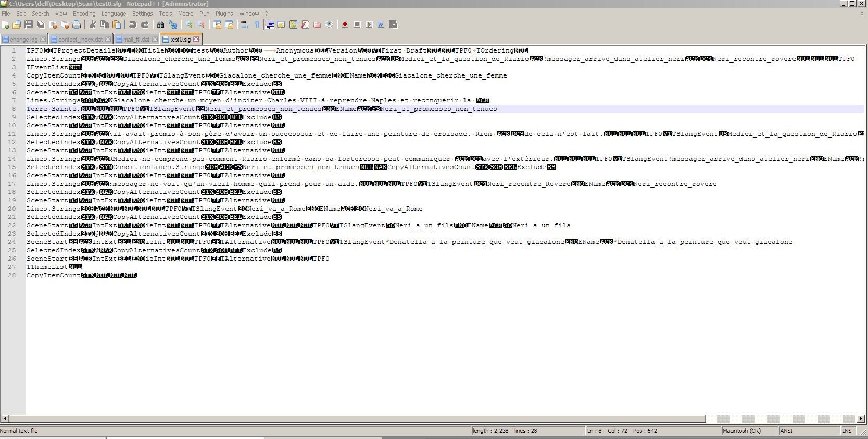Switch to the contact_index.dat tab
Screen dimensions: 868x439
point(80,40)
